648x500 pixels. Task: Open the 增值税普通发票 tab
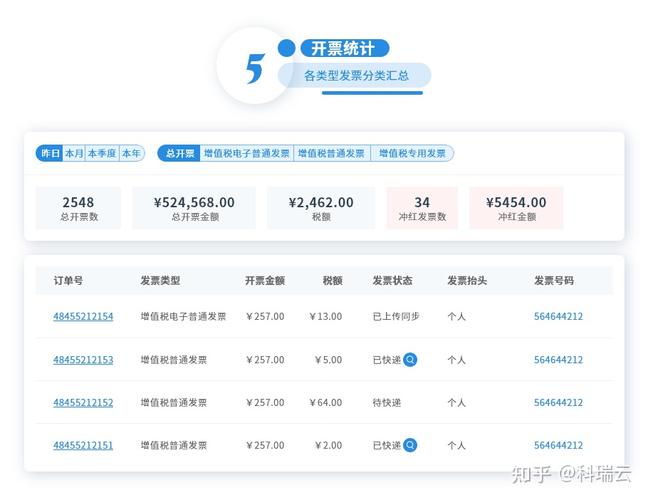pos(331,153)
